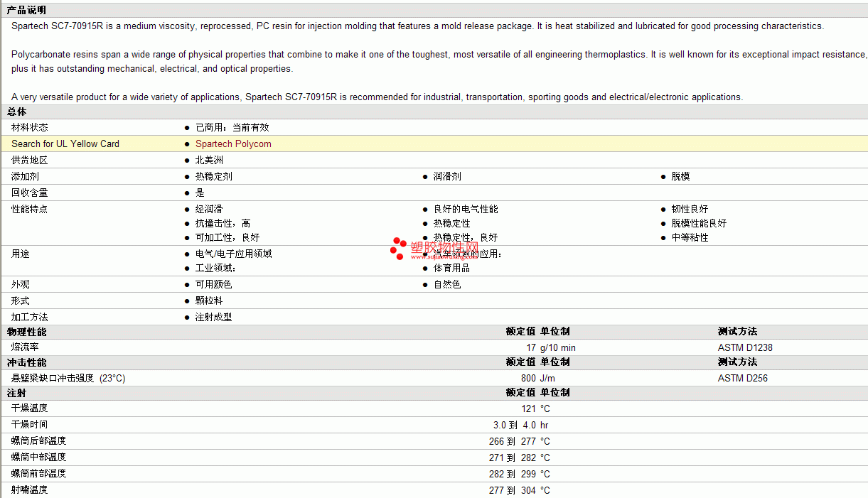Select the "干燥温度" row label
The image size is (868, 498).
click(30, 408)
